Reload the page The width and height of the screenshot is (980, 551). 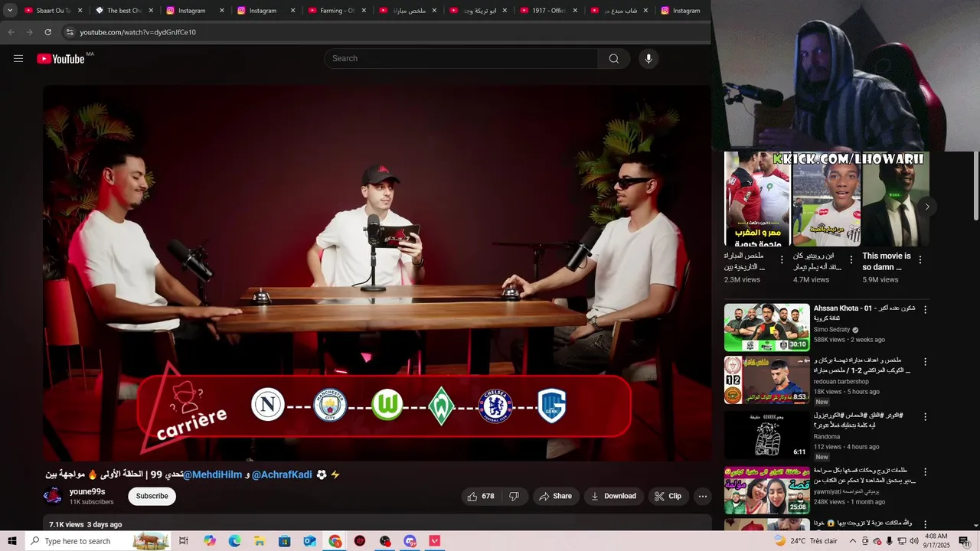tap(47, 32)
